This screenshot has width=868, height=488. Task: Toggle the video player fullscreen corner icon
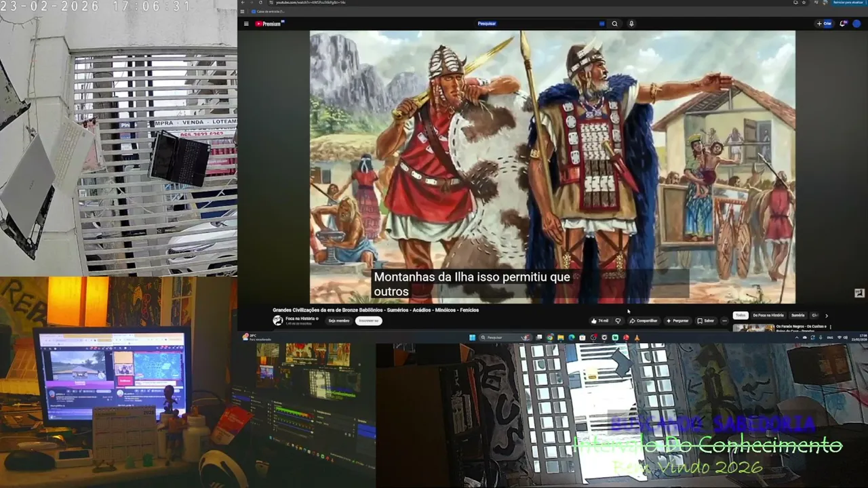pos(859,293)
